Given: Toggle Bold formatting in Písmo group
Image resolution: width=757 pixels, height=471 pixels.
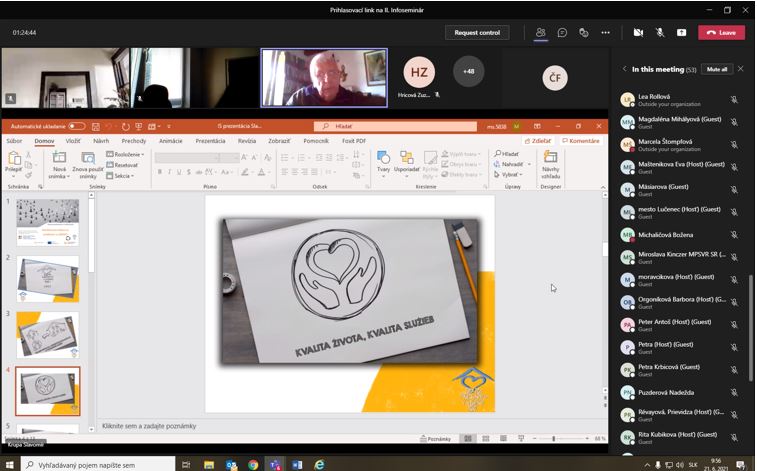Looking at the screenshot, I should point(159,172).
